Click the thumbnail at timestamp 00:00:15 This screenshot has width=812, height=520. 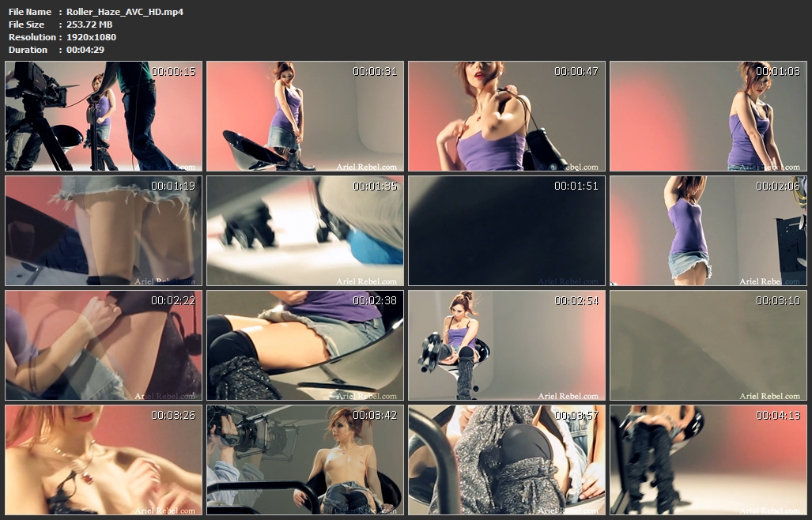click(104, 116)
